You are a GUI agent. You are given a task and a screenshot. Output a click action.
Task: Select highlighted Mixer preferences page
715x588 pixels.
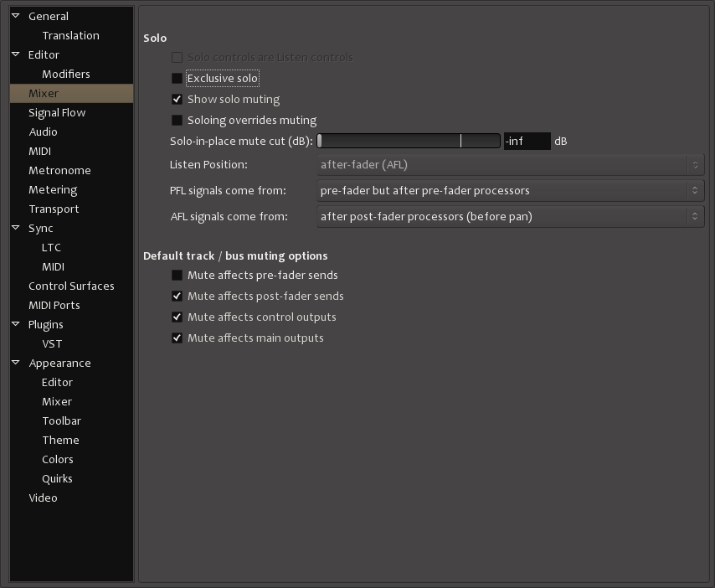[72, 94]
